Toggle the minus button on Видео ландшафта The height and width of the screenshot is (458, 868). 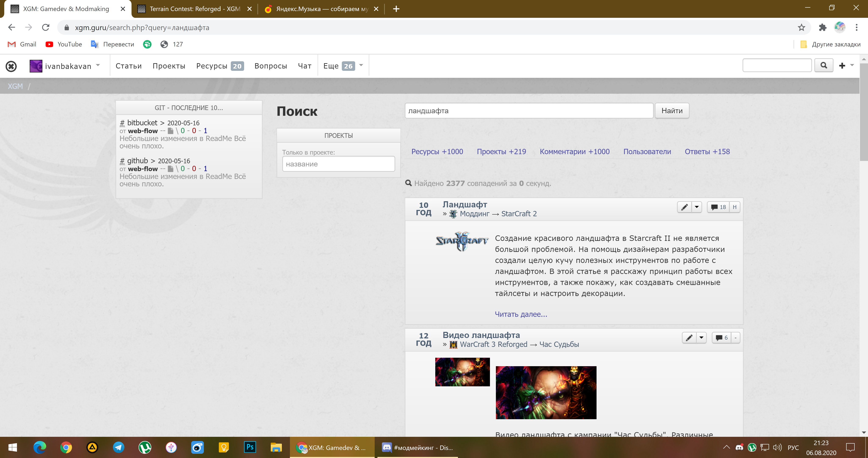tap(735, 338)
